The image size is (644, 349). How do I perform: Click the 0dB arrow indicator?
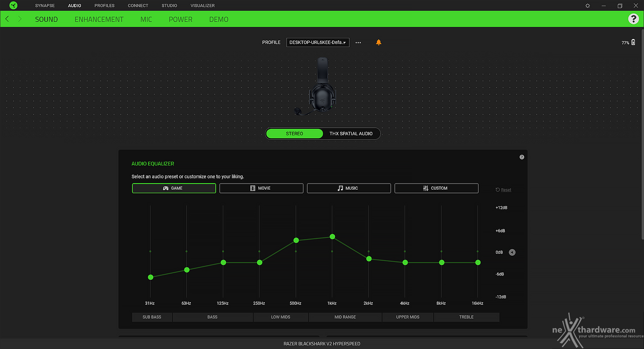[512, 252]
